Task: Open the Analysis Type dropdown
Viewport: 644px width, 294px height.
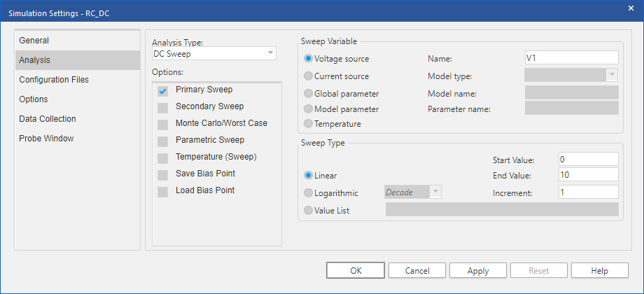Action: [x=214, y=53]
